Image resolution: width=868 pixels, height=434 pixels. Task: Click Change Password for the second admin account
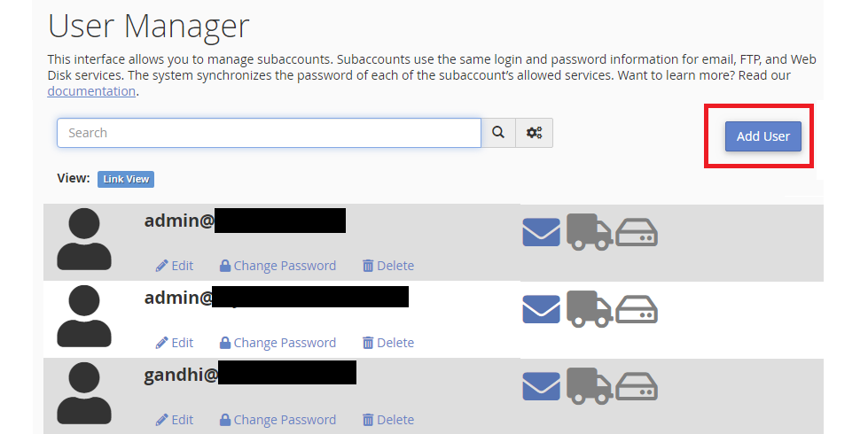pos(278,343)
